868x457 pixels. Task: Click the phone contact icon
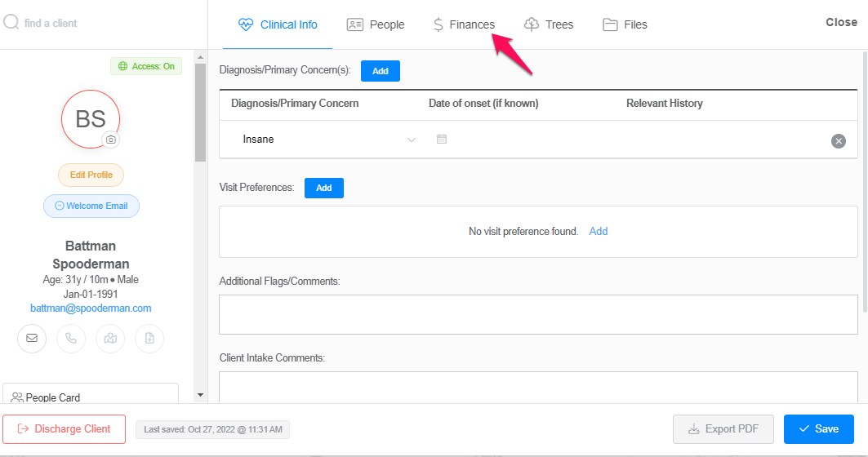point(71,338)
